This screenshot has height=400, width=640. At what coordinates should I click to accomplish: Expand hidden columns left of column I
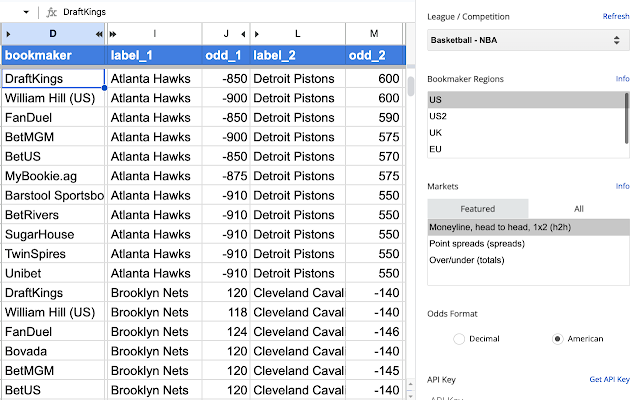point(113,34)
